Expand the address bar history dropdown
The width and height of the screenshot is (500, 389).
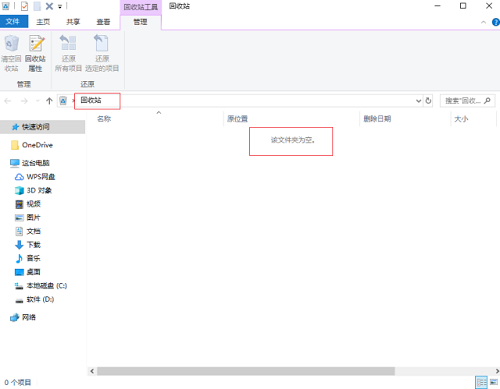(418, 101)
